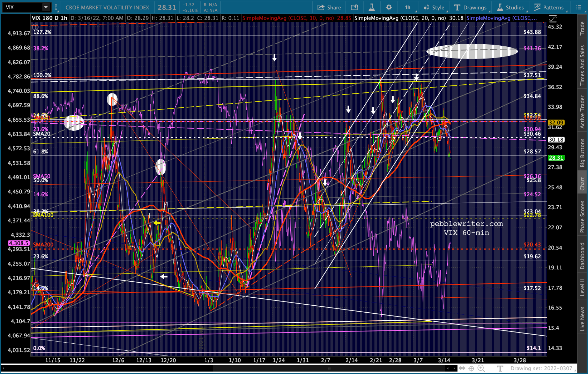
Task: Click the circle marker at chart top-left
Action: (35, 27)
